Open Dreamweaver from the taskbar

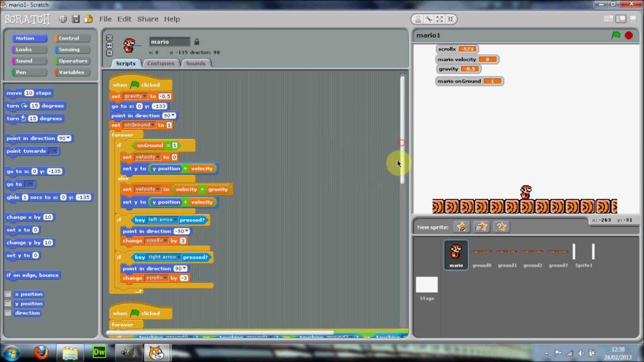click(100, 352)
